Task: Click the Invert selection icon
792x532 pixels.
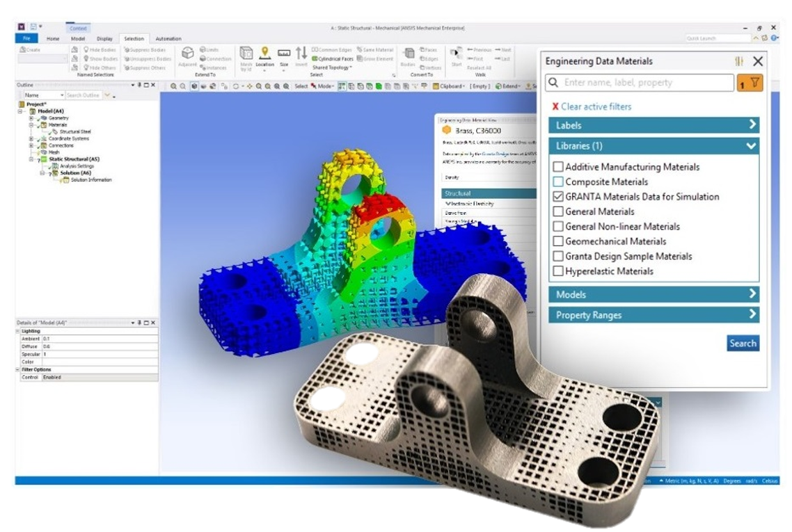Action: (301, 53)
